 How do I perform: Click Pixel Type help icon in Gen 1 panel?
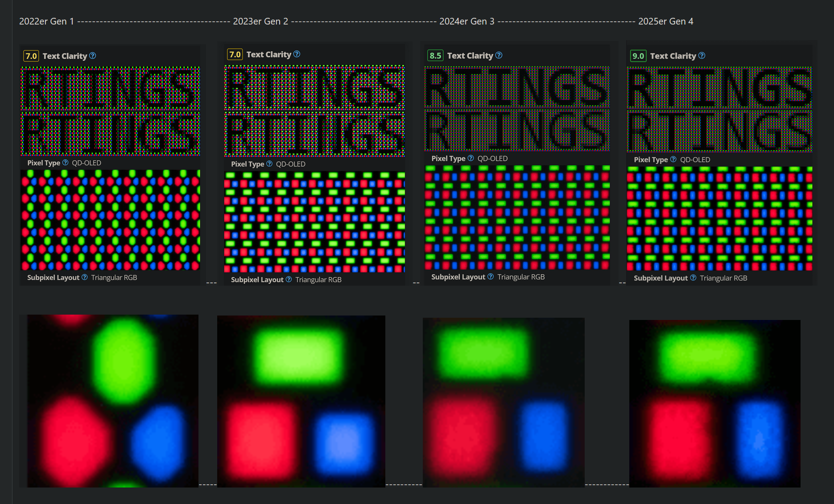tap(66, 163)
